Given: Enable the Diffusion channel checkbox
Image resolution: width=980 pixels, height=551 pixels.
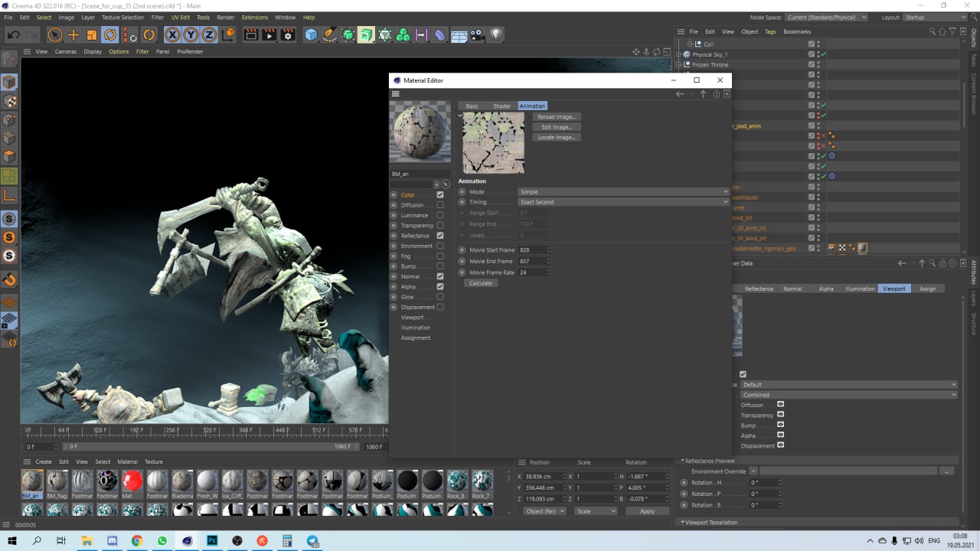Looking at the screenshot, I should click(440, 205).
